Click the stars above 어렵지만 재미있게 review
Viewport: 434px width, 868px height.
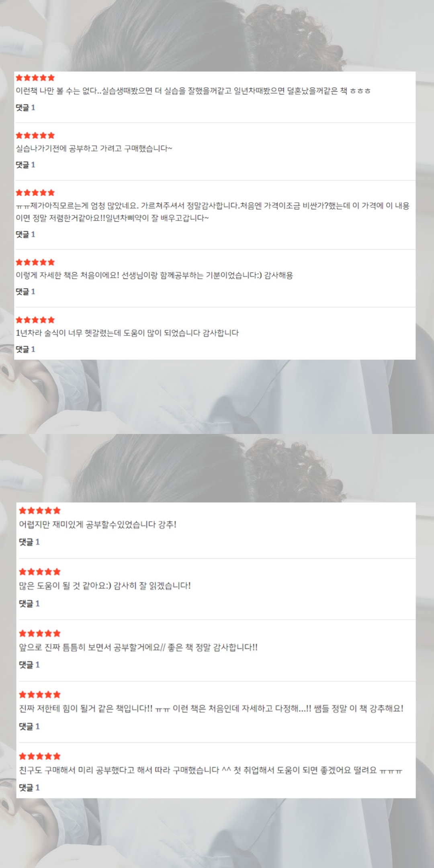[40, 511]
